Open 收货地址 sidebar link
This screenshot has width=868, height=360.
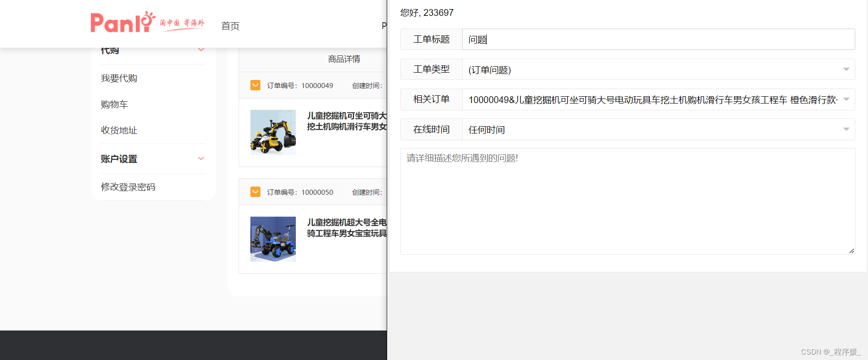click(119, 130)
